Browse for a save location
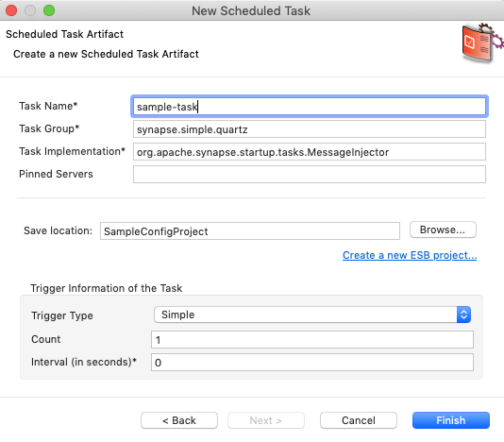 (x=443, y=229)
